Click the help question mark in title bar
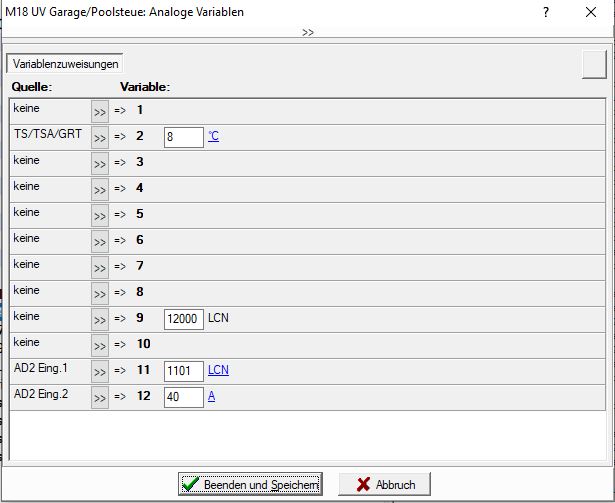This screenshot has height=503, width=615. [546, 12]
